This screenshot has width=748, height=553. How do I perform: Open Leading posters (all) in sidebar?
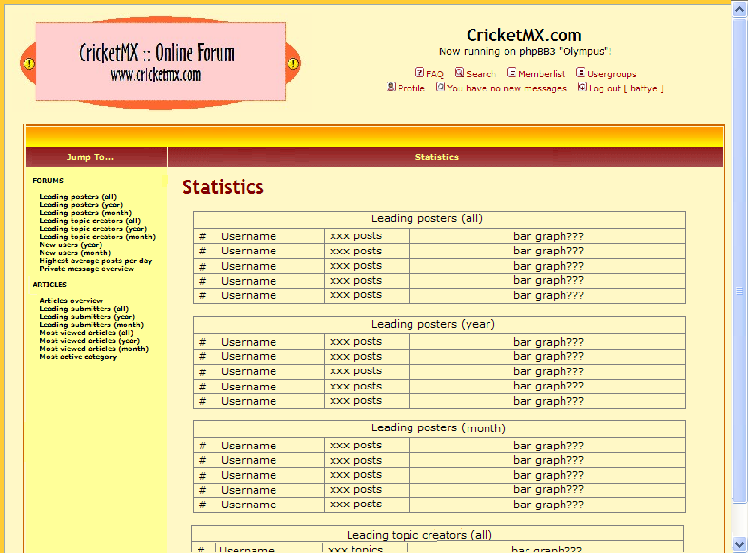pyautogui.click(x=78, y=197)
